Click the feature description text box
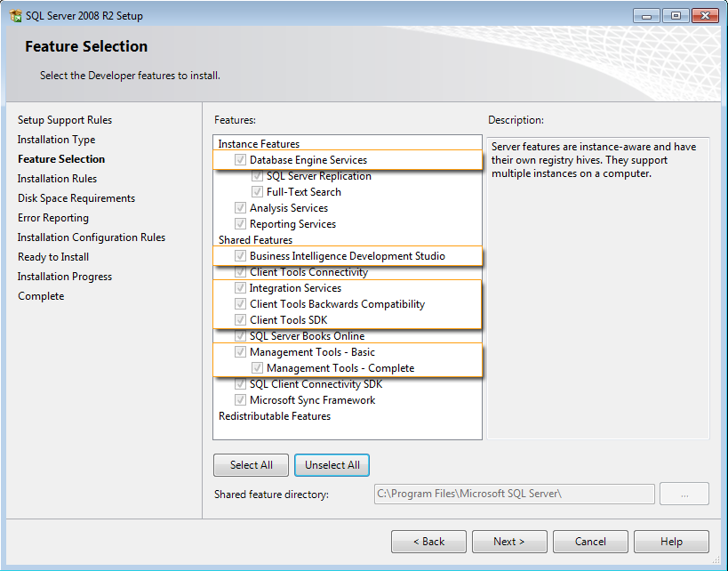728x571 pixels. point(598,288)
